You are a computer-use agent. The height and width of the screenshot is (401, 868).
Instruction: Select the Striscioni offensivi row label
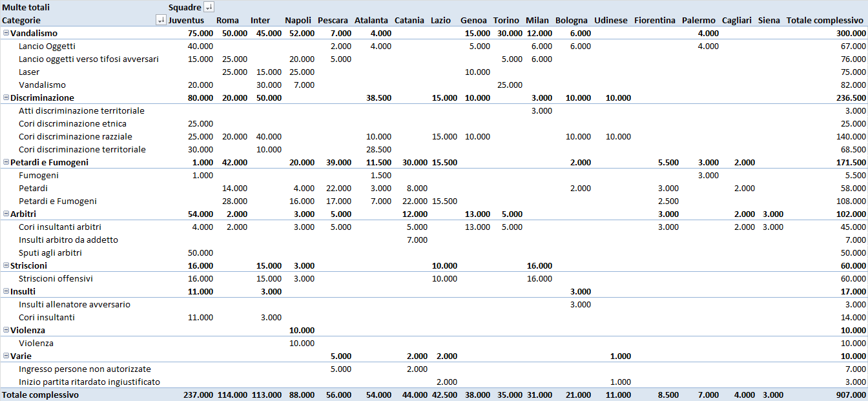coord(56,278)
